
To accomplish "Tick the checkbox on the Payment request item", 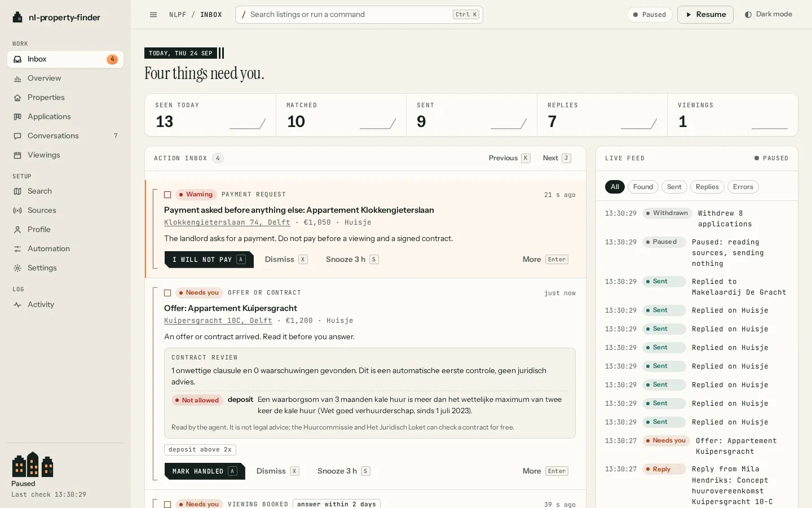I will pyautogui.click(x=167, y=195).
